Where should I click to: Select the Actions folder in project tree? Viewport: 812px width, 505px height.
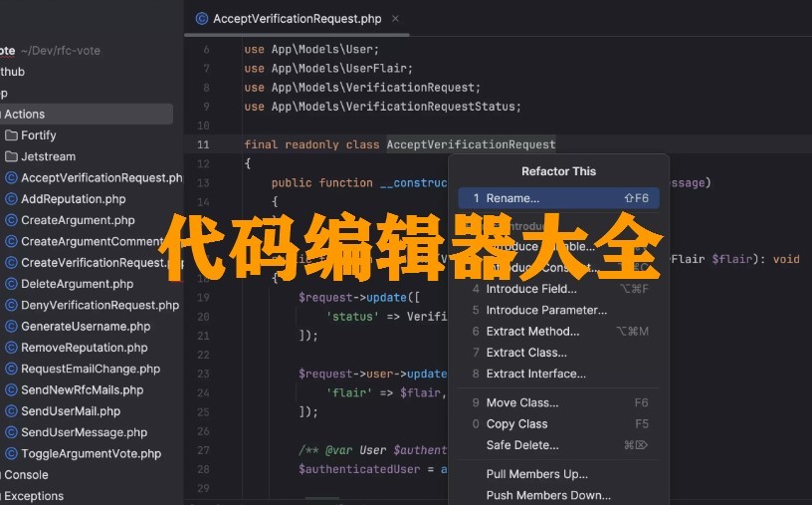(86, 115)
